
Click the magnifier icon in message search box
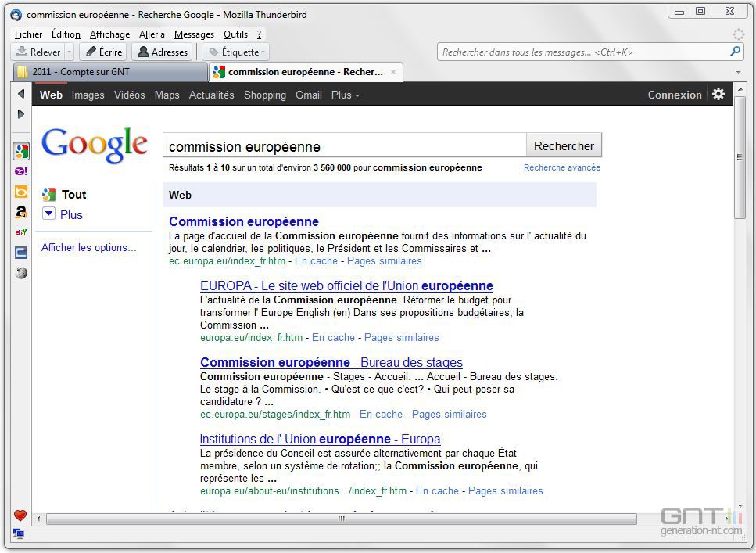(735, 52)
